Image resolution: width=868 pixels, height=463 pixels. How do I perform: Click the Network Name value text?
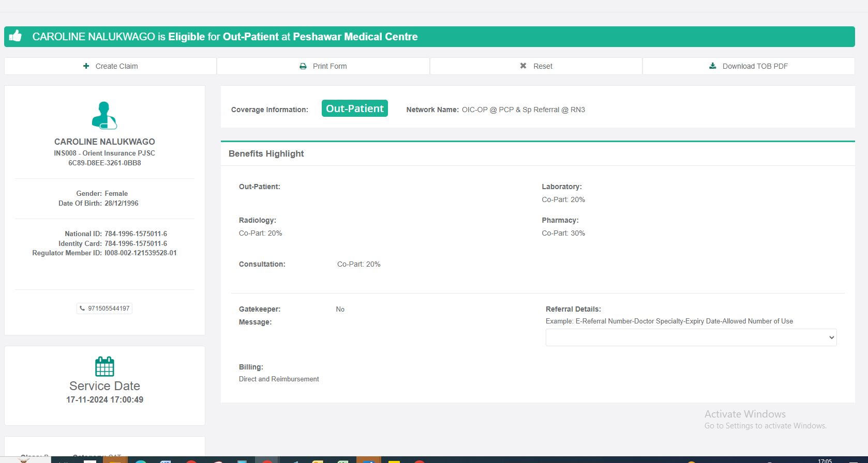point(523,110)
